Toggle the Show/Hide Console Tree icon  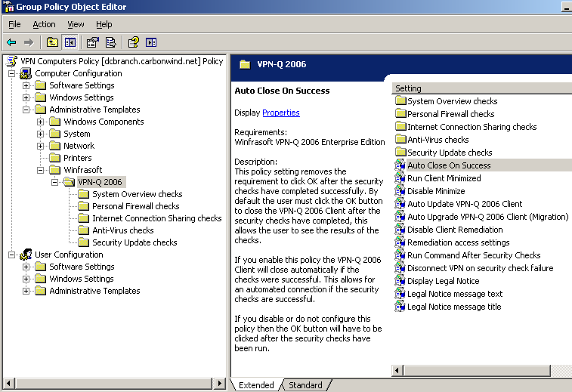pyautogui.click(x=70, y=42)
